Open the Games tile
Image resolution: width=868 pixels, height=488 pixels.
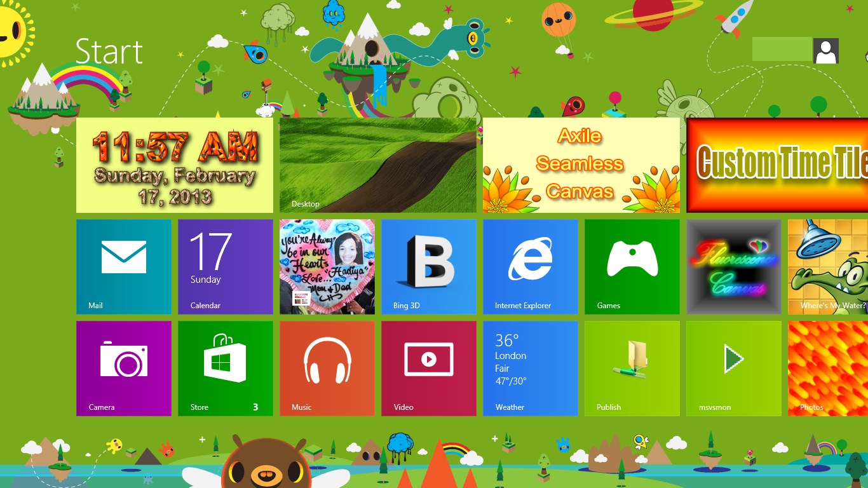(632, 267)
